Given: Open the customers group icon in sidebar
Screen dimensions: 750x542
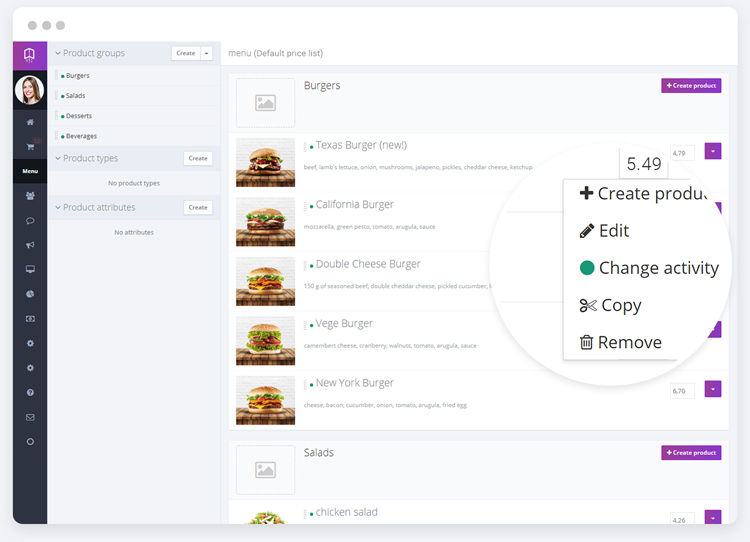Looking at the screenshot, I should coord(30,196).
